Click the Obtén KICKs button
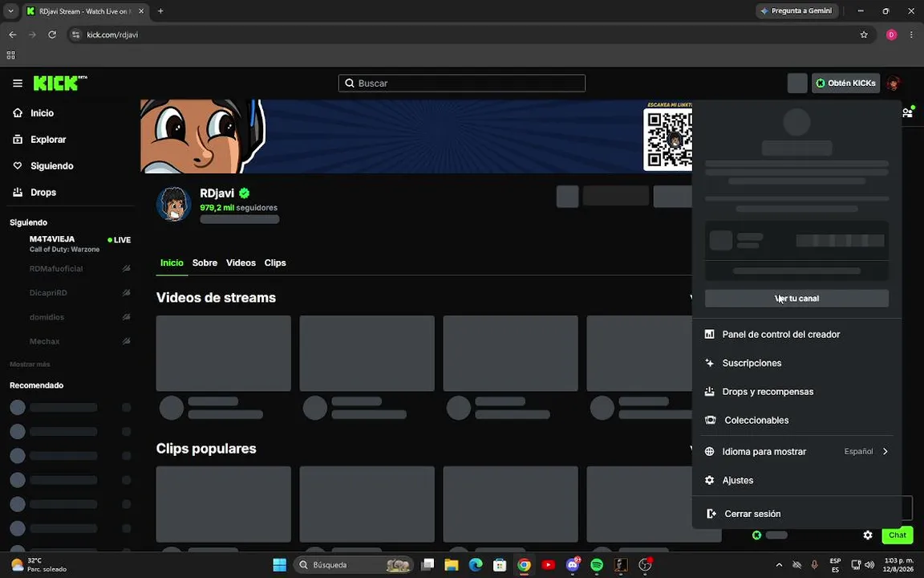 pyautogui.click(x=845, y=83)
